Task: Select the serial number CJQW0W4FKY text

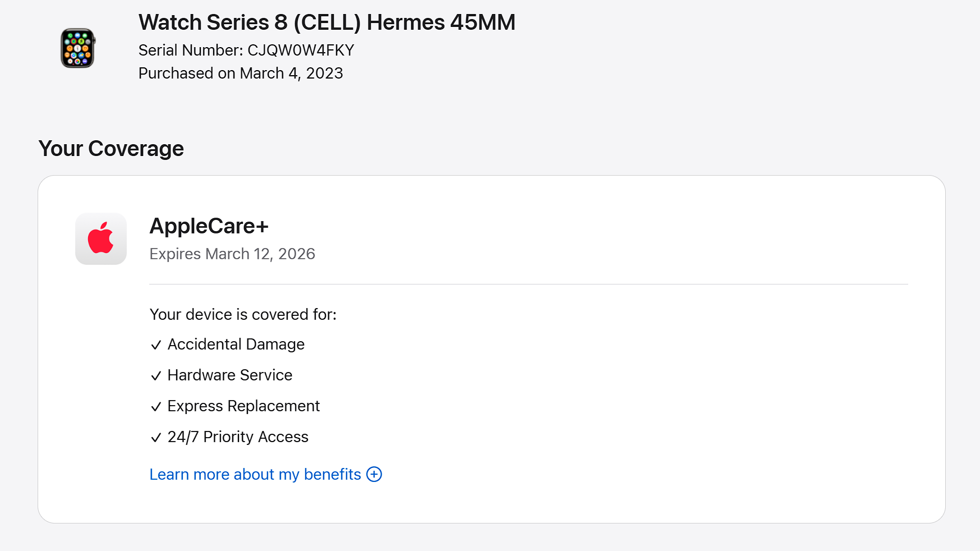Action: (x=301, y=50)
